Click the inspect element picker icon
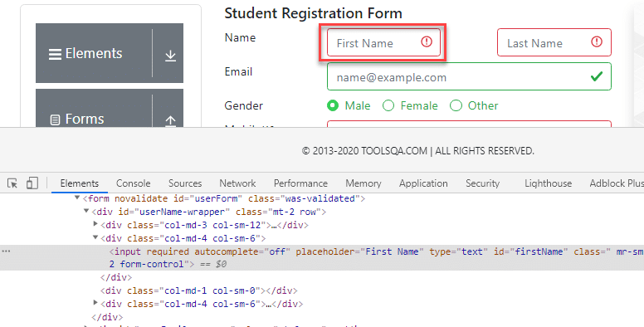The height and width of the screenshot is (327, 644). coord(12,183)
